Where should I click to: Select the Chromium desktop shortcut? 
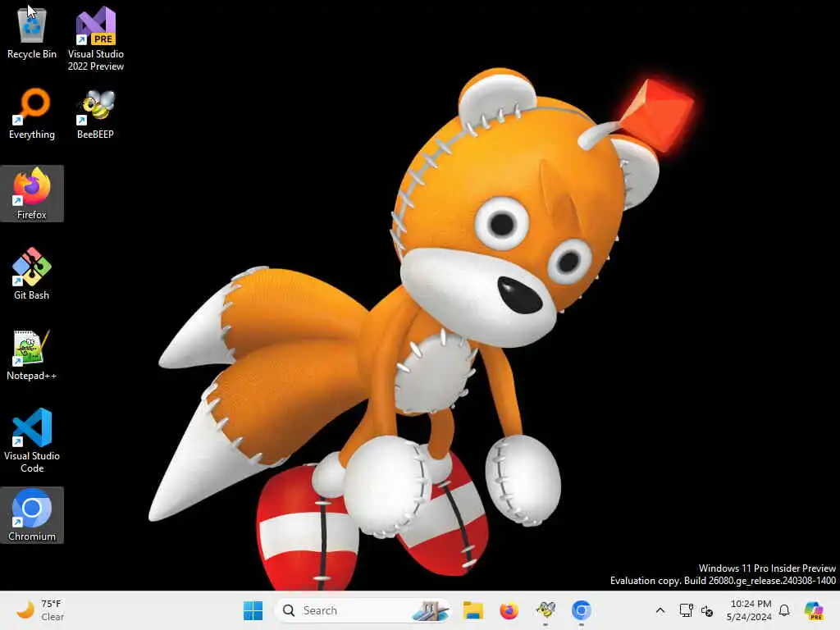[x=32, y=515]
